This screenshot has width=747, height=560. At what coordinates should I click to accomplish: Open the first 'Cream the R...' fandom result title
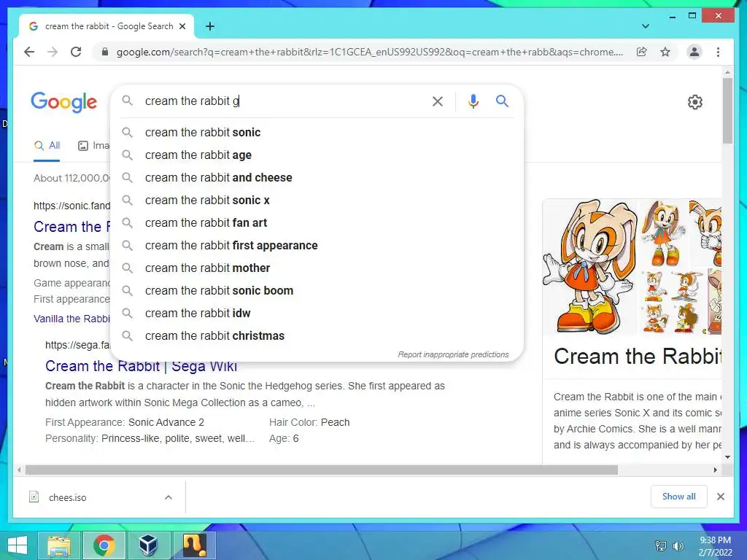pyautogui.click(x=72, y=227)
